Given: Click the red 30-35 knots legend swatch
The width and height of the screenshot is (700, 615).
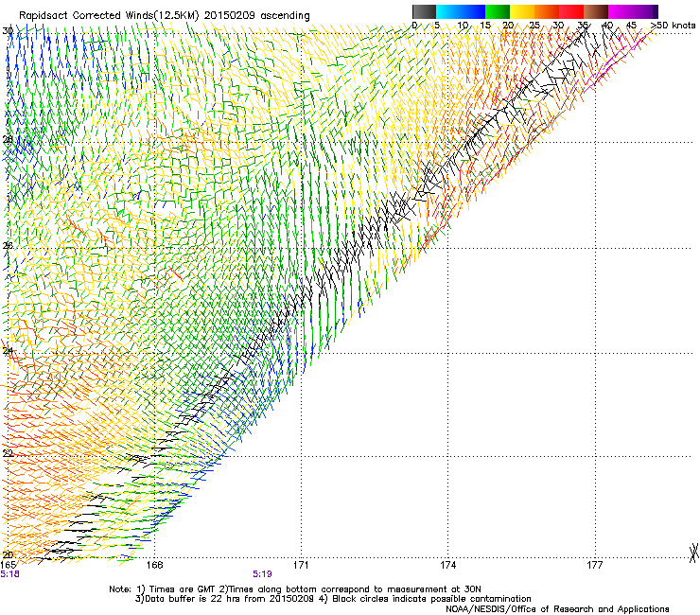Looking at the screenshot, I should (x=571, y=11).
